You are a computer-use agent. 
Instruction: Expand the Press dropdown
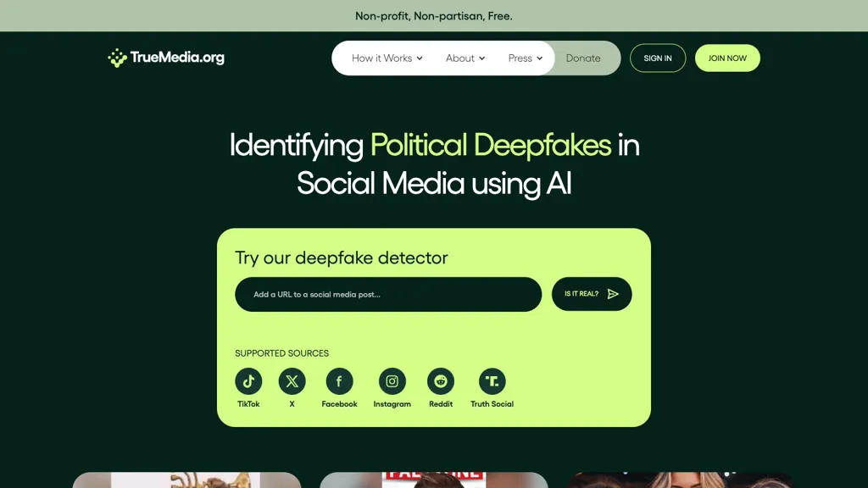[541, 58]
